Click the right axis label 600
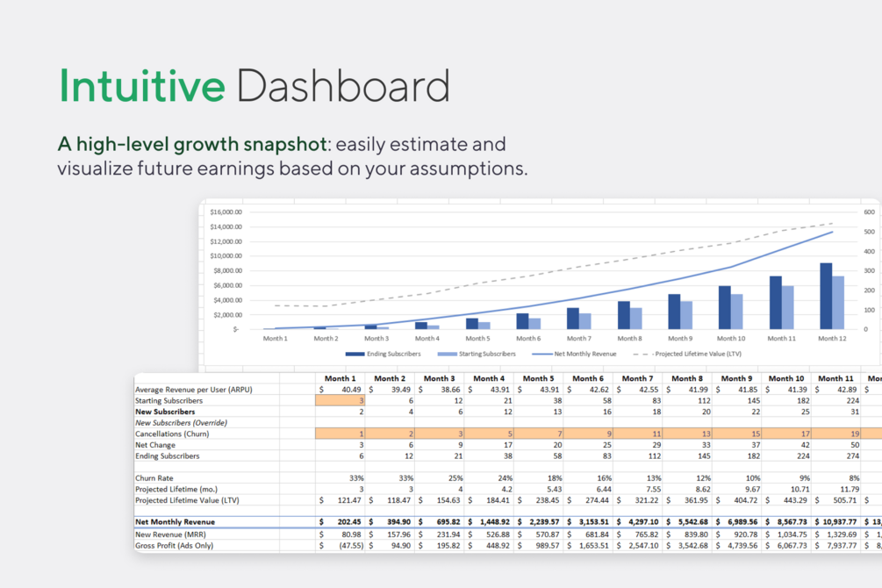This screenshot has height=588, width=882. (x=869, y=212)
